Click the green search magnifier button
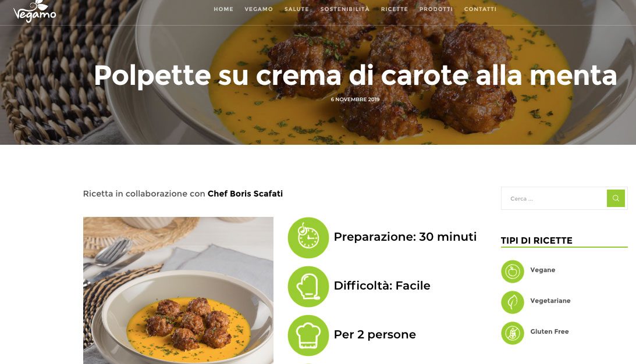This screenshot has width=636, height=364. tap(615, 198)
